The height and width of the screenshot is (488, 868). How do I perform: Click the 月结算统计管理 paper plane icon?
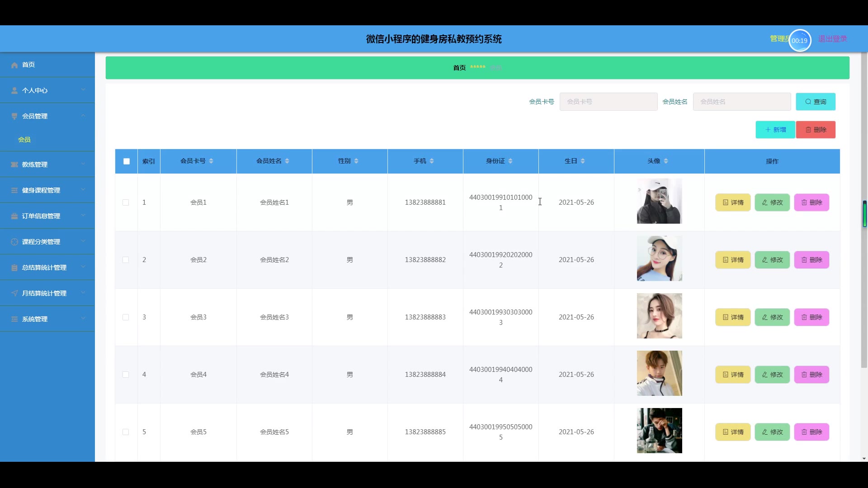14,294
